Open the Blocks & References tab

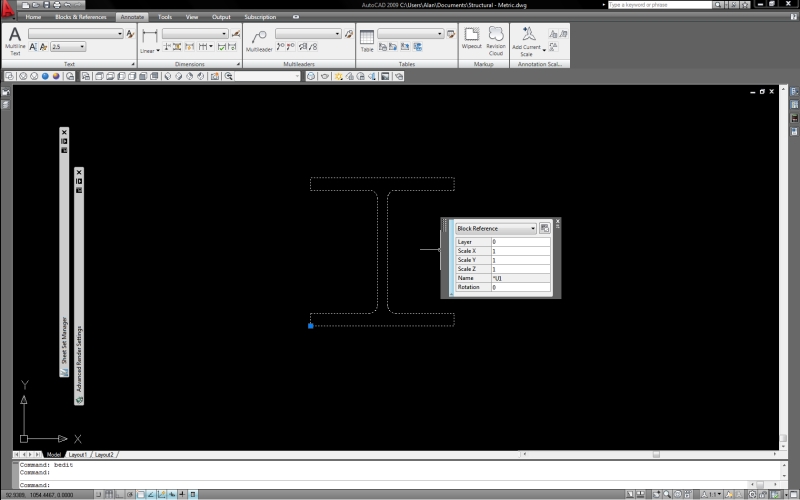[x=81, y=17]
